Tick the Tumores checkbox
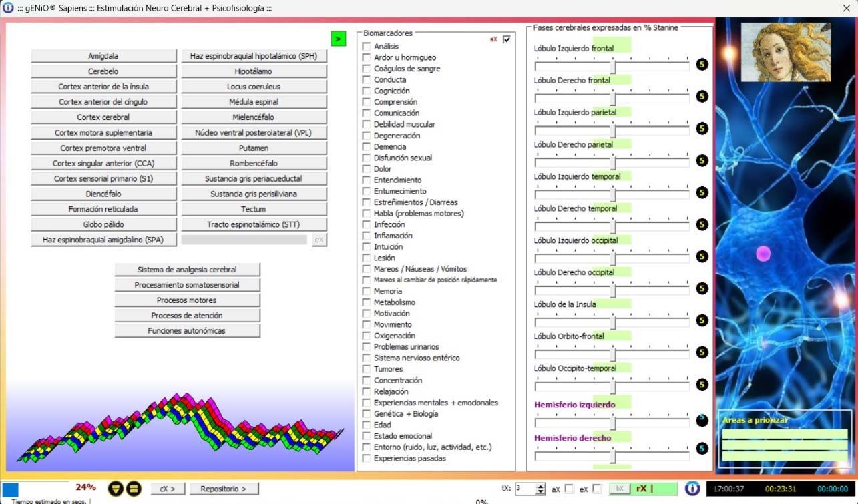This screenshot has width=858, height=504. [x=367, y=369]
